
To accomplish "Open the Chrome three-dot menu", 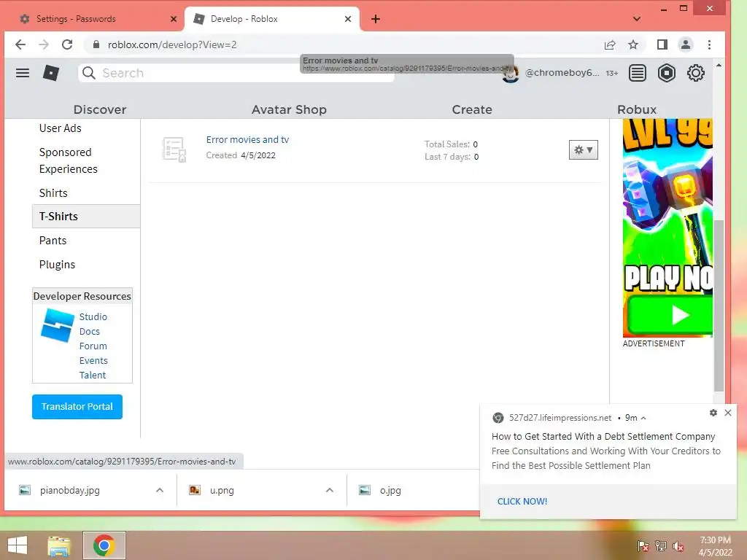I will point(709,44).
